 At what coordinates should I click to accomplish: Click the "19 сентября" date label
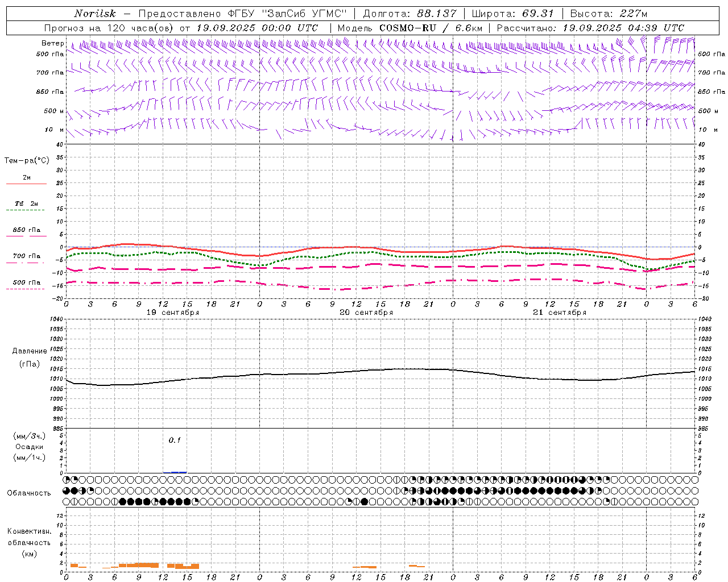coord(173,313)
